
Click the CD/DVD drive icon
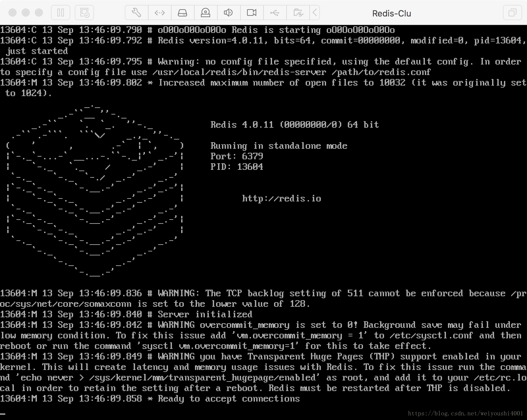coord(206,13)
